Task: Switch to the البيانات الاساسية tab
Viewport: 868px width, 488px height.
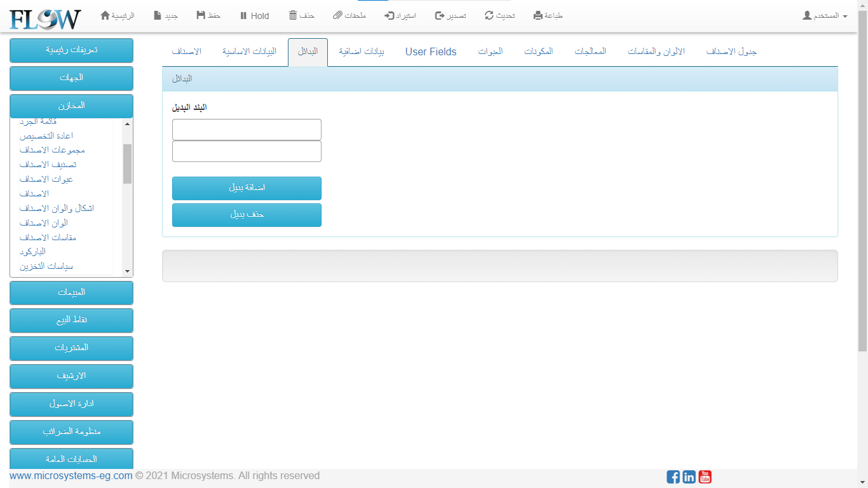Action: pos(249,51)
